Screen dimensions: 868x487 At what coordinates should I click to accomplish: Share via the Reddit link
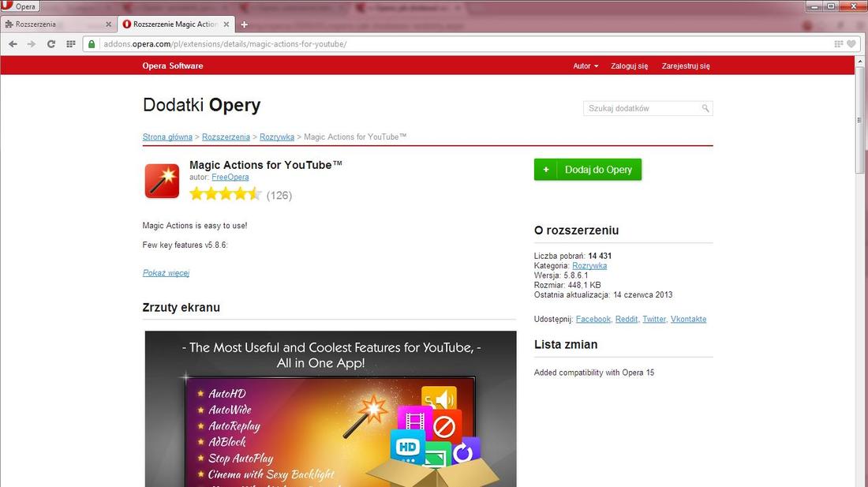click(627, 320)
